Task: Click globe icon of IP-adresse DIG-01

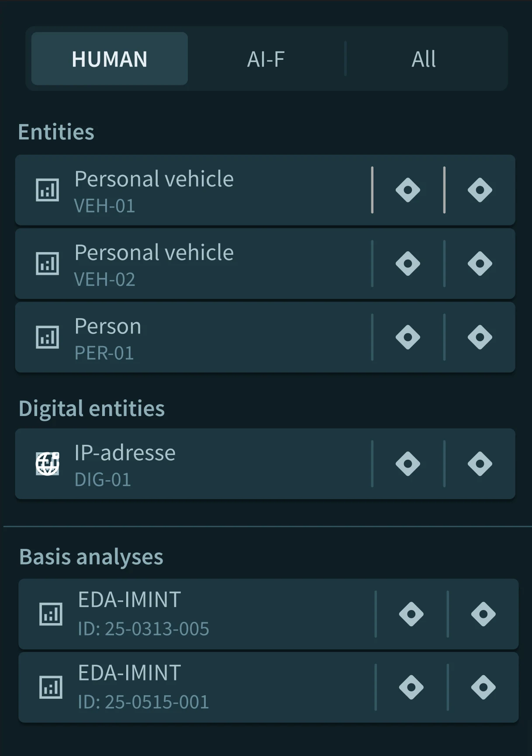Action: [x=47, y=464]
